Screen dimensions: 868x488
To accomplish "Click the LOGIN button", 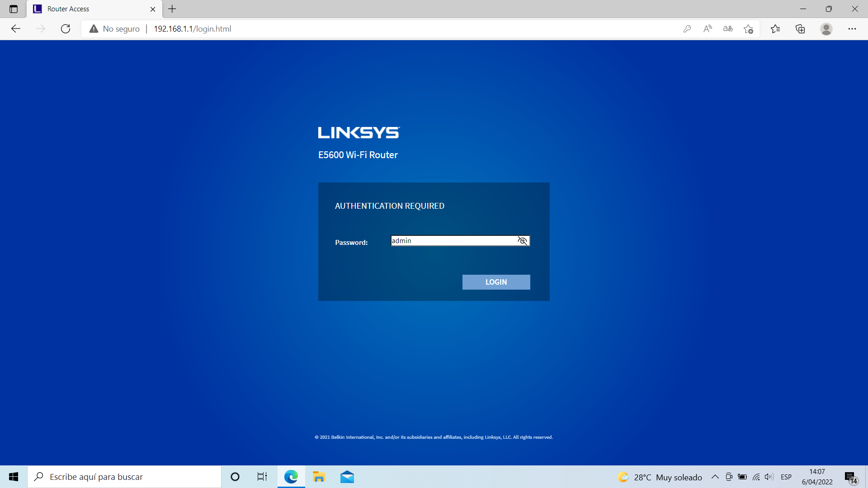I will point(496,282).
